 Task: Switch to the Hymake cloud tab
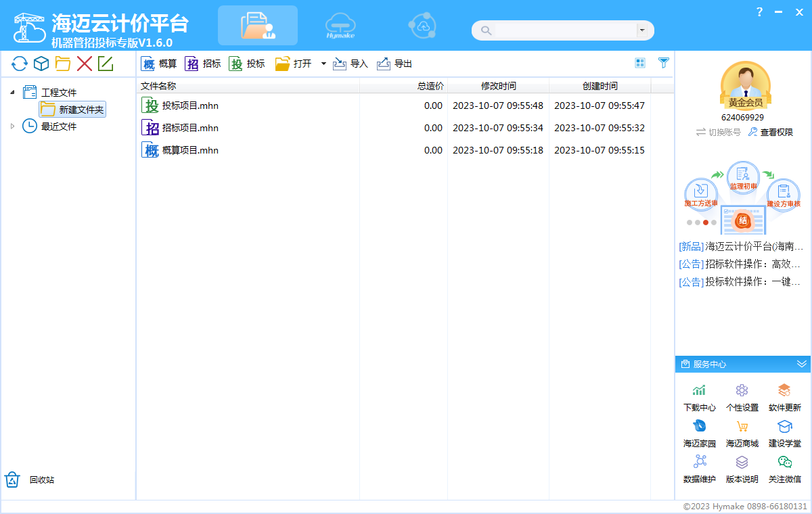(340, 26)
